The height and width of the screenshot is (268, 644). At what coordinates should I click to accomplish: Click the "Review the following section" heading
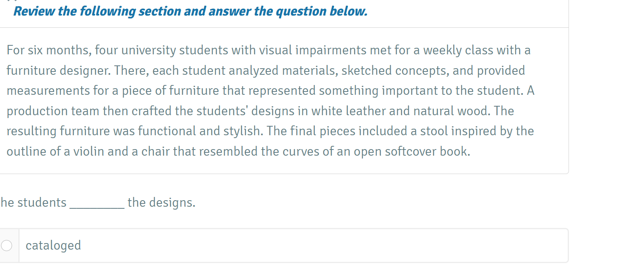pos(190,11)
